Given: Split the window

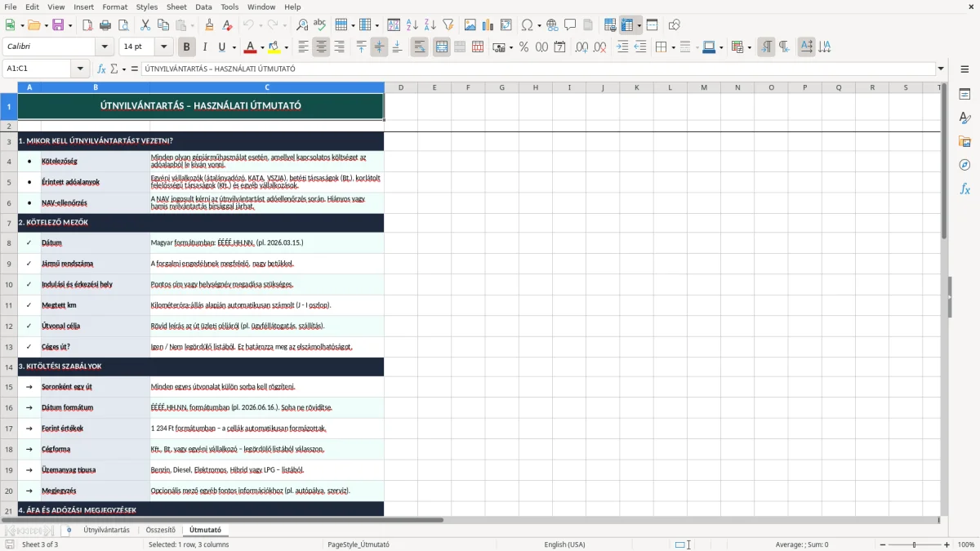Looking at the screenshot, I should (x=652, y=25).
